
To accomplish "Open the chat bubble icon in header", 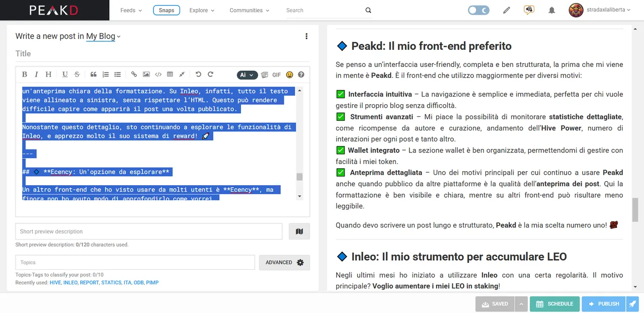I will tap(529, 10).
